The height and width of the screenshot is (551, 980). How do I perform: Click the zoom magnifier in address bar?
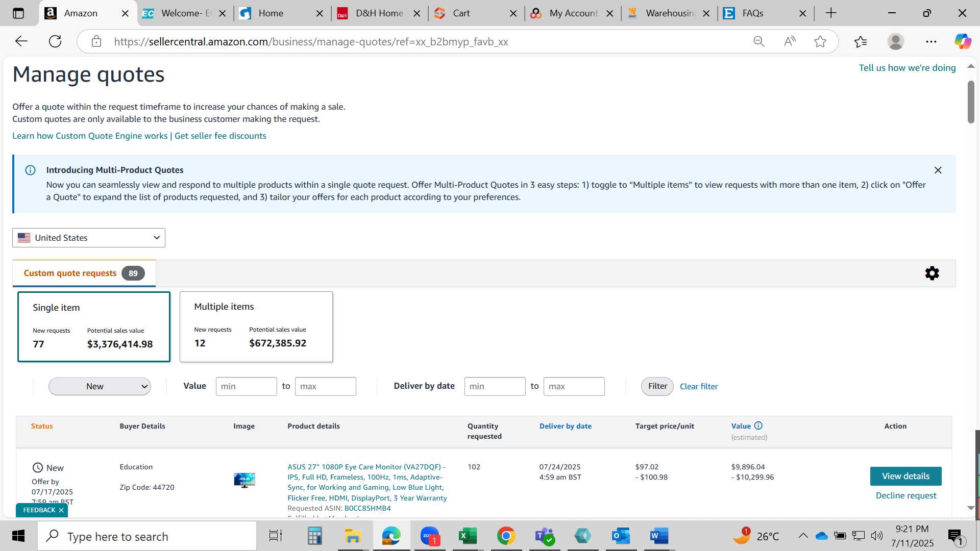759,41
